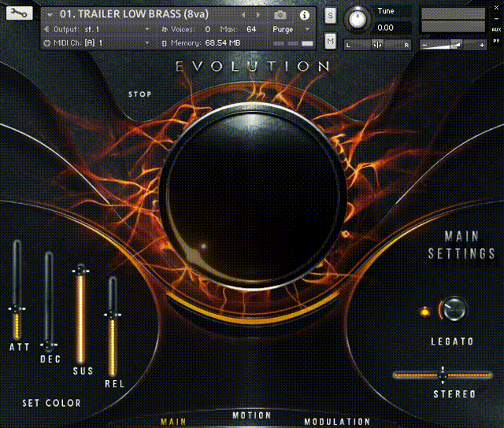Toggle the PV button

(x=496, y=41)
